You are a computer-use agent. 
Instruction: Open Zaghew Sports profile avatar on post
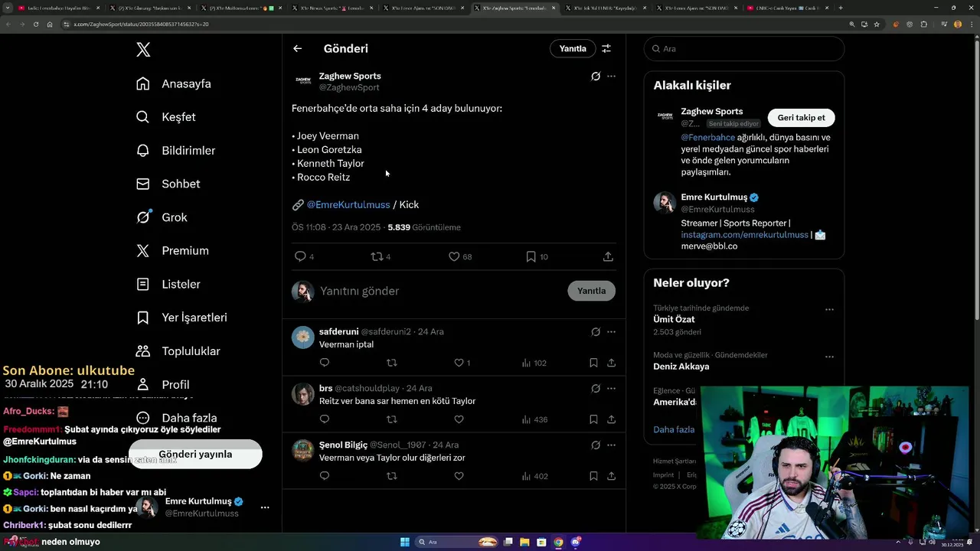pyautogui.click(x=303, y=81)
